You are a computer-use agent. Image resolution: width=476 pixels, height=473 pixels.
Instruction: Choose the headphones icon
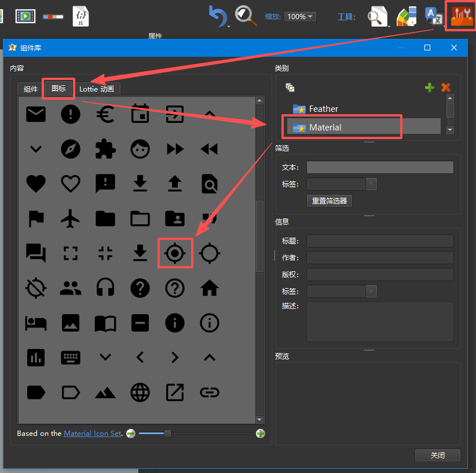pos(105,288)
